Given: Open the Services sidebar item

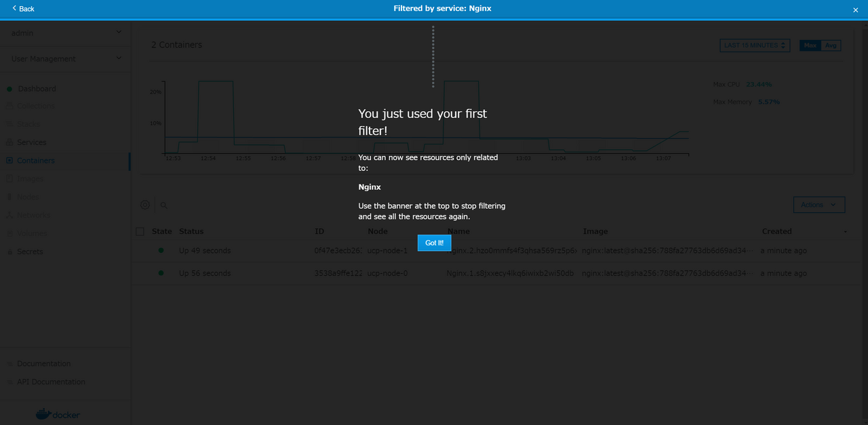Looking at the screenshot, I should pyautogui.click(x=32, y=142).
